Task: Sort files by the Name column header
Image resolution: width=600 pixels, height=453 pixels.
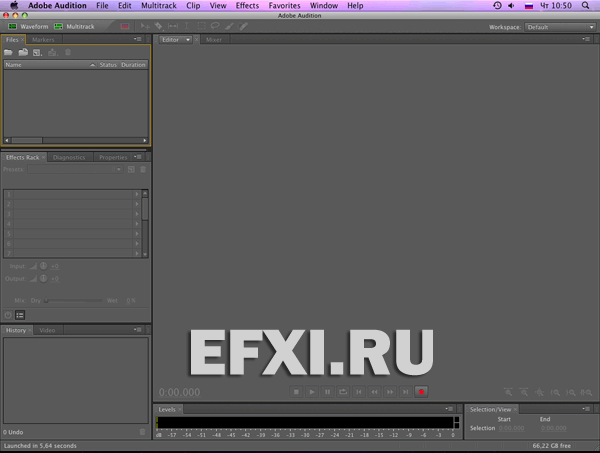Action: (50, 65)
